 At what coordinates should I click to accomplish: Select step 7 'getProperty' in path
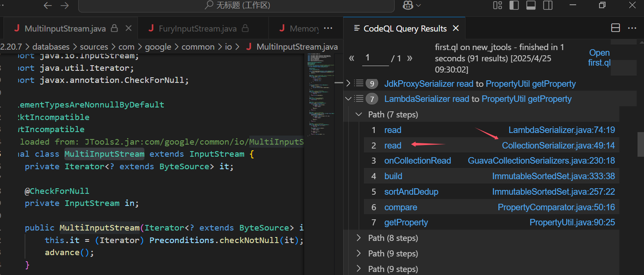406,222
